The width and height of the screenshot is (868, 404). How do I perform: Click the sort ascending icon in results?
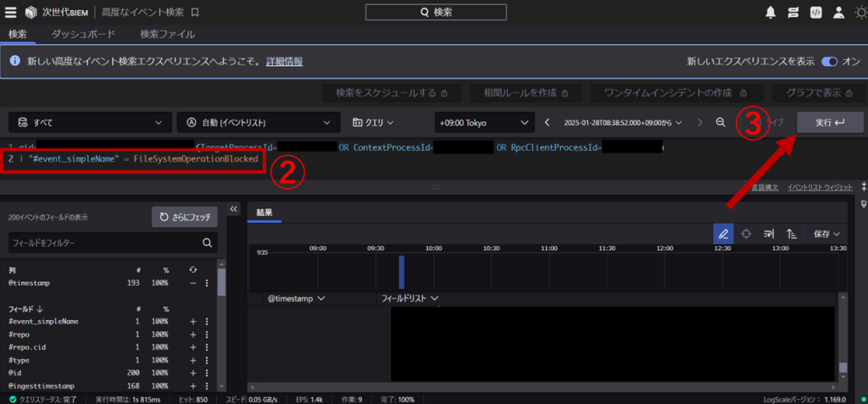click(792, 234)
